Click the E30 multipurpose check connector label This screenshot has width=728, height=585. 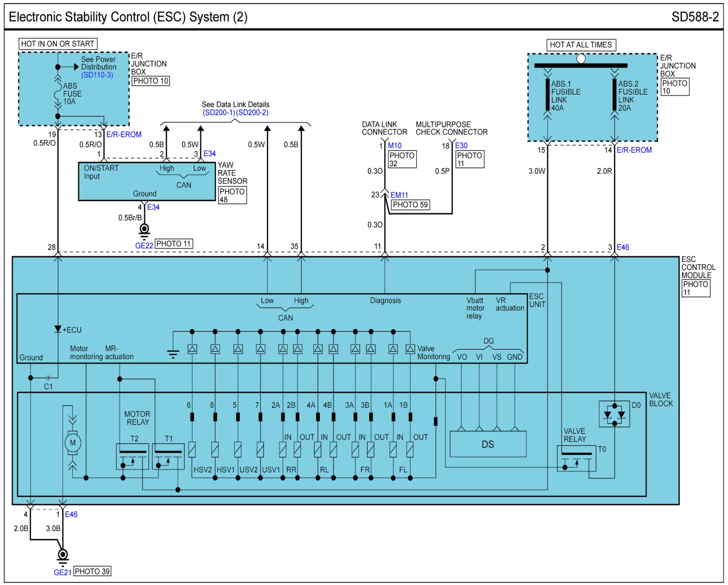[461, 146]
